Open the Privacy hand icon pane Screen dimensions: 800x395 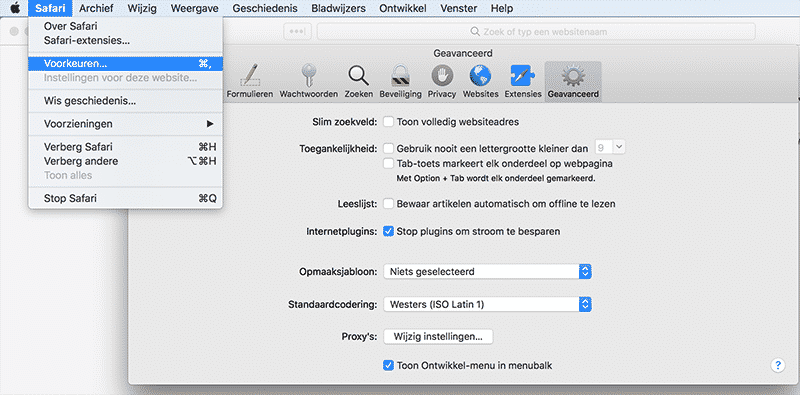[x=442, y=82]
